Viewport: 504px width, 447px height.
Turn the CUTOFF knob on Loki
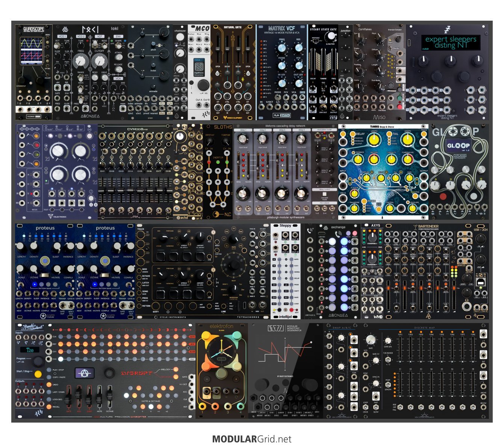click(99, 61)
